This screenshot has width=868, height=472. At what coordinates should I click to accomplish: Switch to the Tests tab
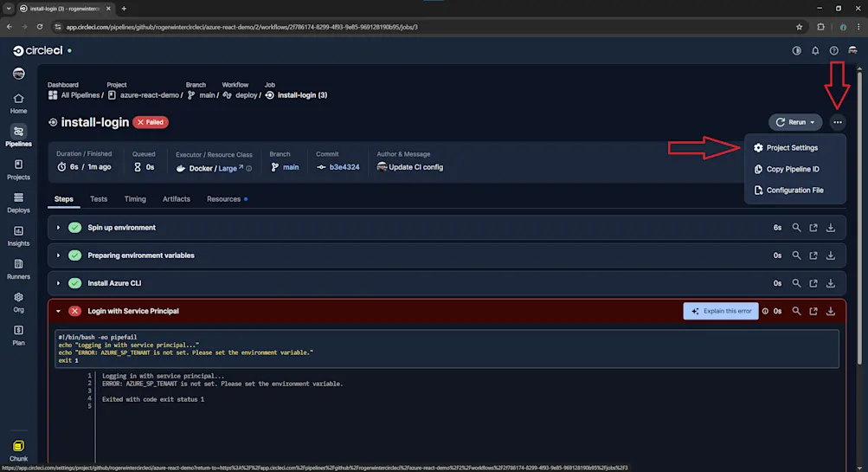point(99,199)
